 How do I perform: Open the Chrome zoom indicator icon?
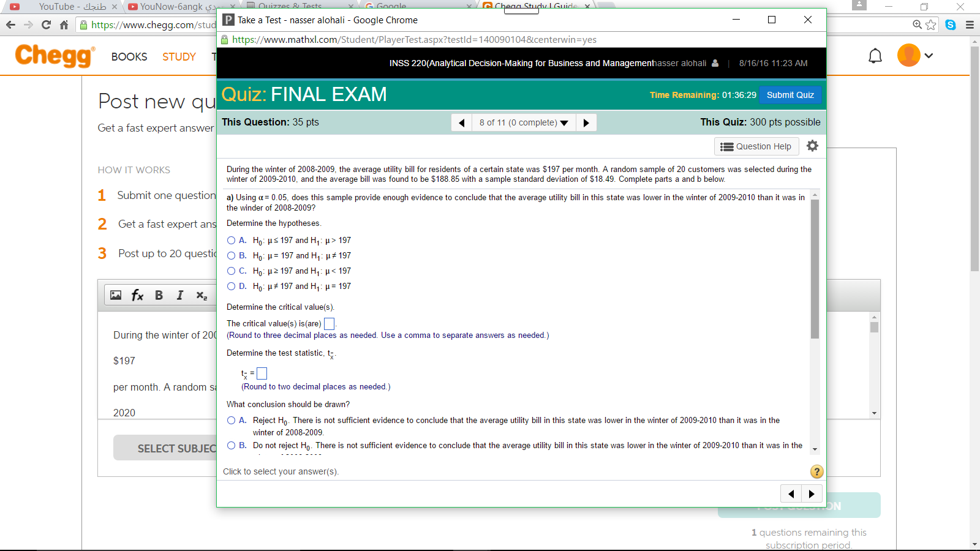pyautogui.click(x=917, y=24)
